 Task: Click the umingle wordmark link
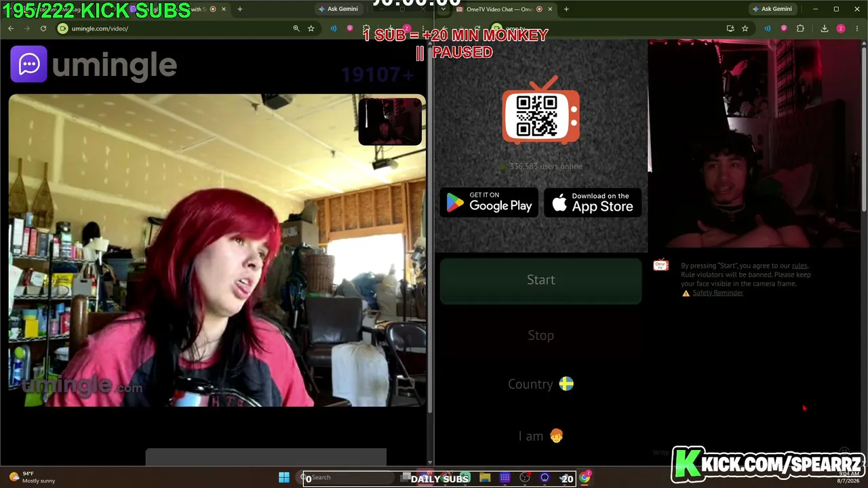coord(114,65)
